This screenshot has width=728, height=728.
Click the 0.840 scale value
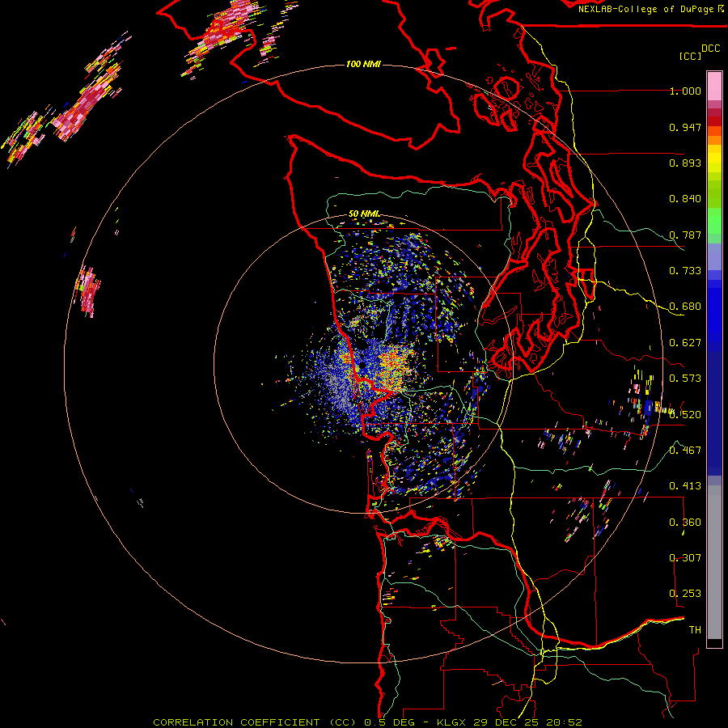685,199
